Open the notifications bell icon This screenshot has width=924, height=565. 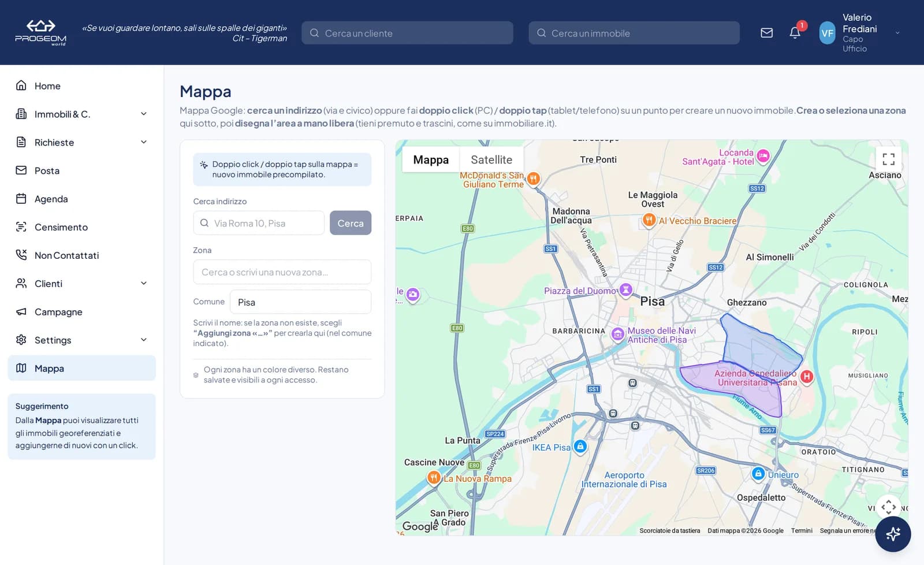[795, 33]
